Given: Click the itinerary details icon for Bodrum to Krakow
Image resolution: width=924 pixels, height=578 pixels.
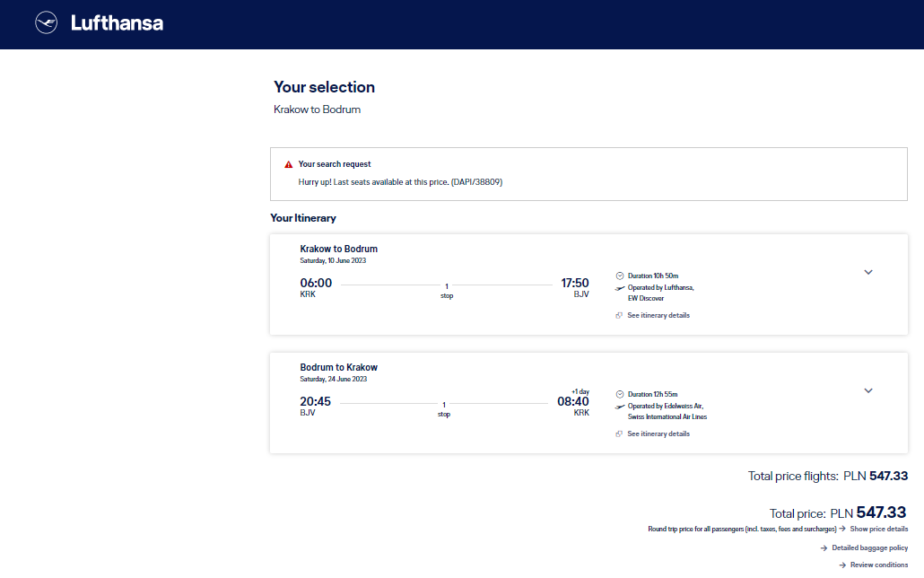Looking at the screenshot, I should click(619, 434).
